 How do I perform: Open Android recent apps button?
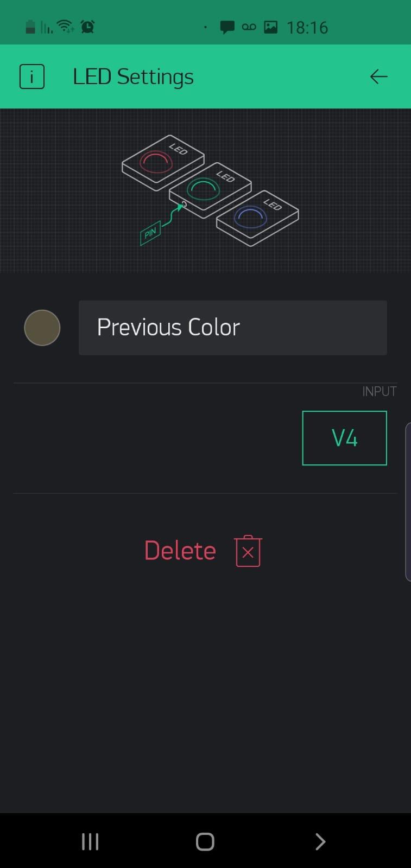click(x=90, y=841)
